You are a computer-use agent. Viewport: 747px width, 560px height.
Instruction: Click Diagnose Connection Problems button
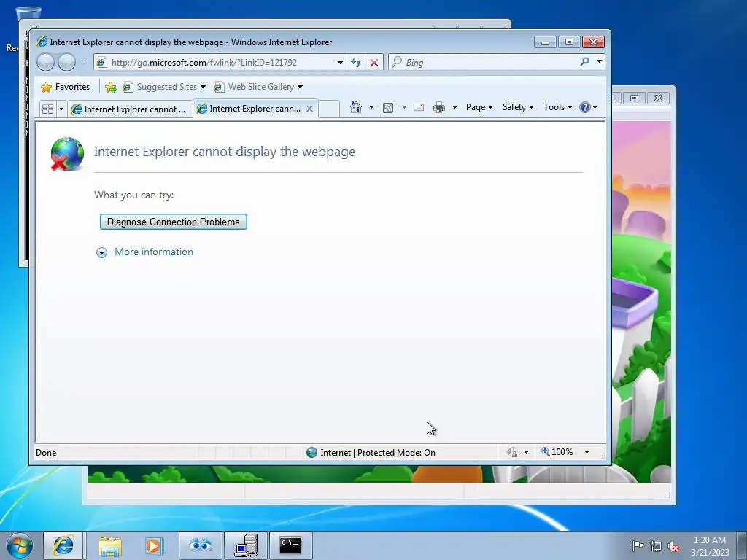174,222
